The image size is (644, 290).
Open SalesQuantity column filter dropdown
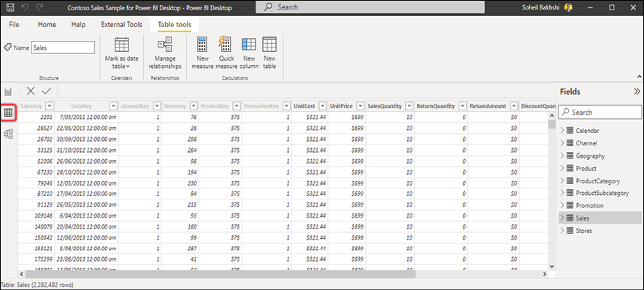409,107
